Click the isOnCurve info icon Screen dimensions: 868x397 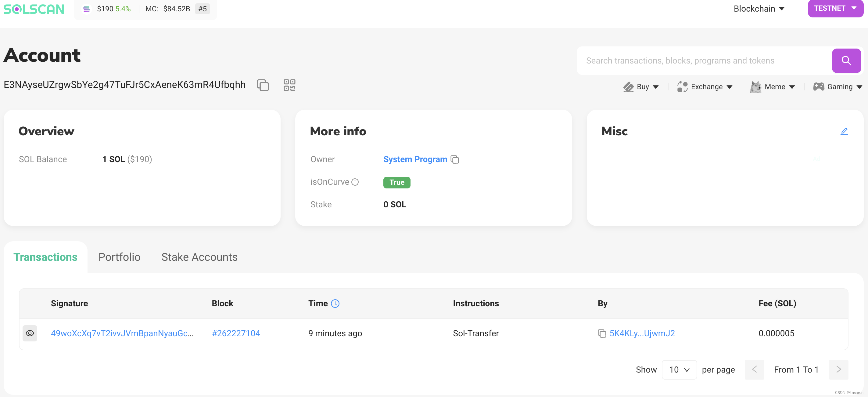355,182
